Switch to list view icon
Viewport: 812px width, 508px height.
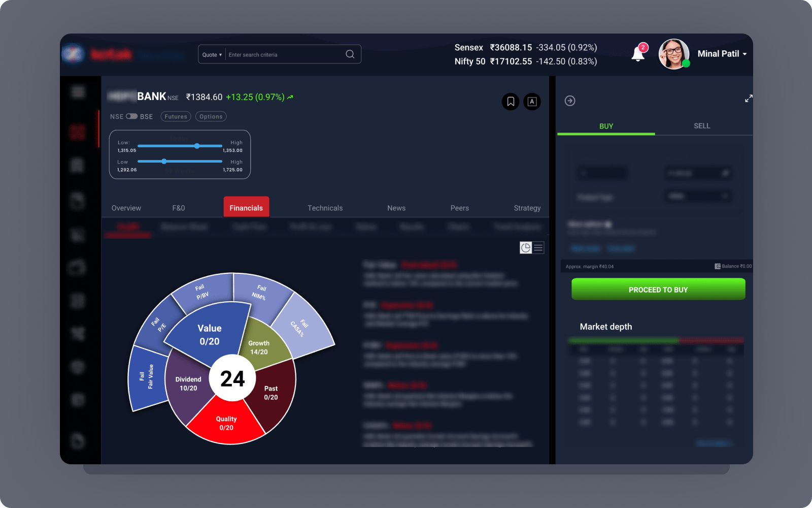tap(538, 247)
